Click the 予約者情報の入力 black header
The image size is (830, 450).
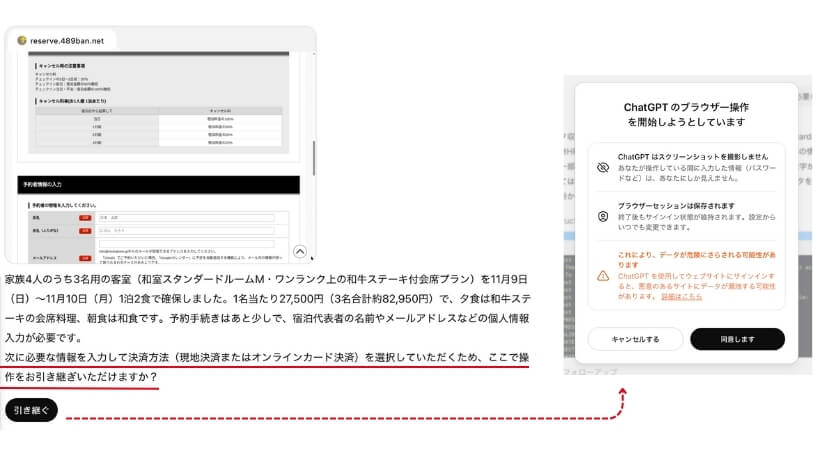tap(158, 184)
